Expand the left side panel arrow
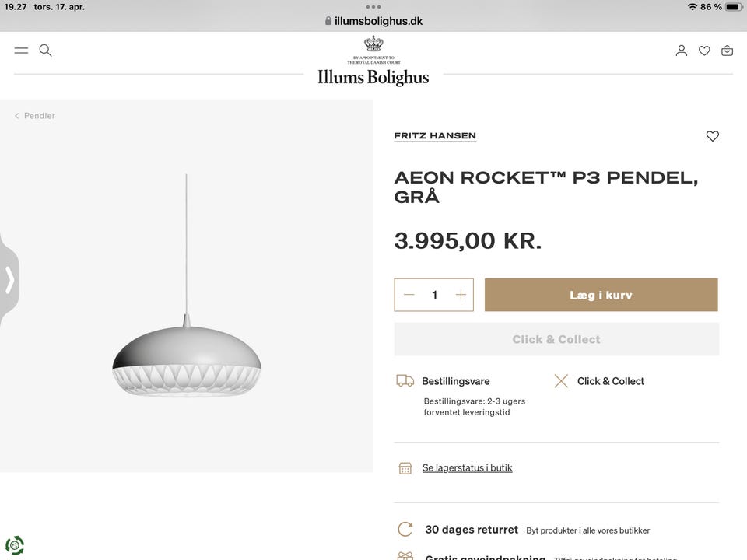 (9, 280)
